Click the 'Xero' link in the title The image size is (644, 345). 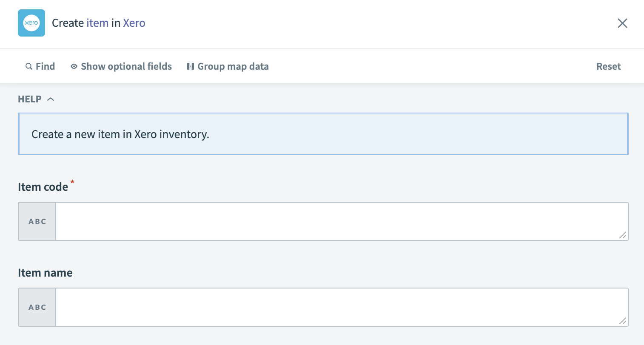coord(134,23)
